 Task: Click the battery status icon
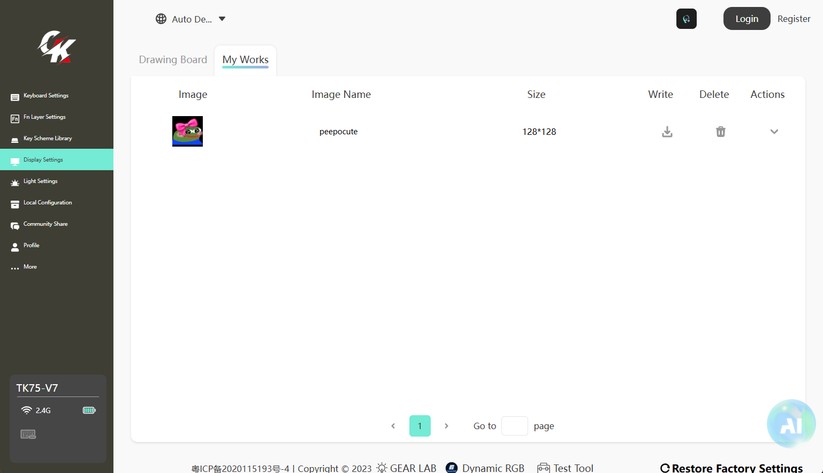point(89,410)
